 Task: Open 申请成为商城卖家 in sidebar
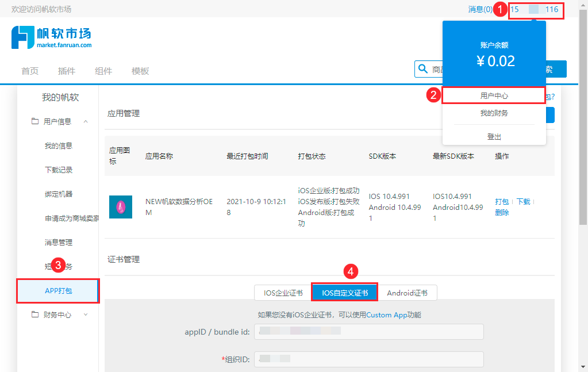72,218
